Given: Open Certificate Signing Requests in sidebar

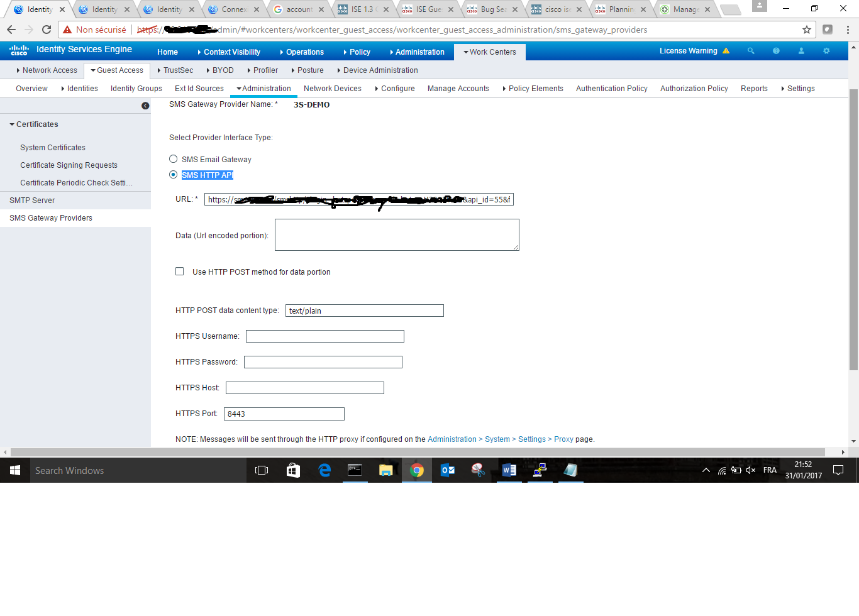Looking at the screenshot, I should (x=69, y=165).
